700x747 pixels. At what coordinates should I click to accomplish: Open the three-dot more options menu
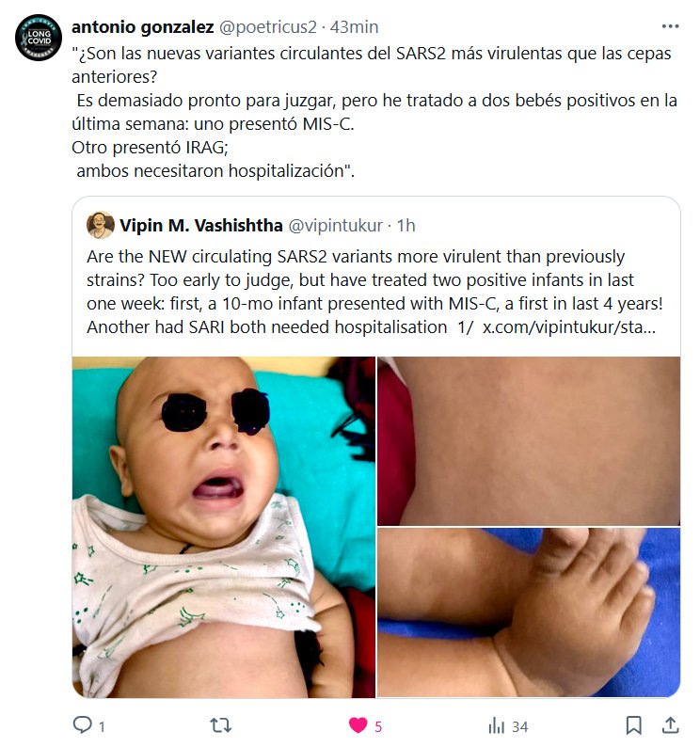[670, 26]
